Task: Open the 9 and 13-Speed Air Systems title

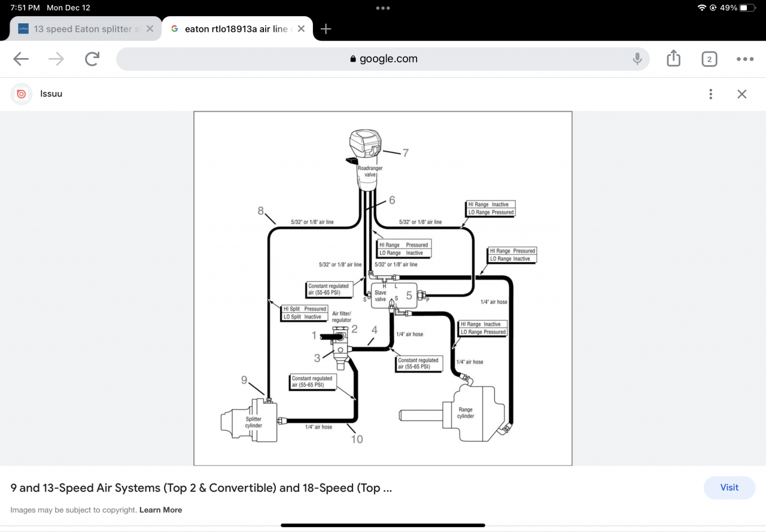Action: [x=201, y=488]
